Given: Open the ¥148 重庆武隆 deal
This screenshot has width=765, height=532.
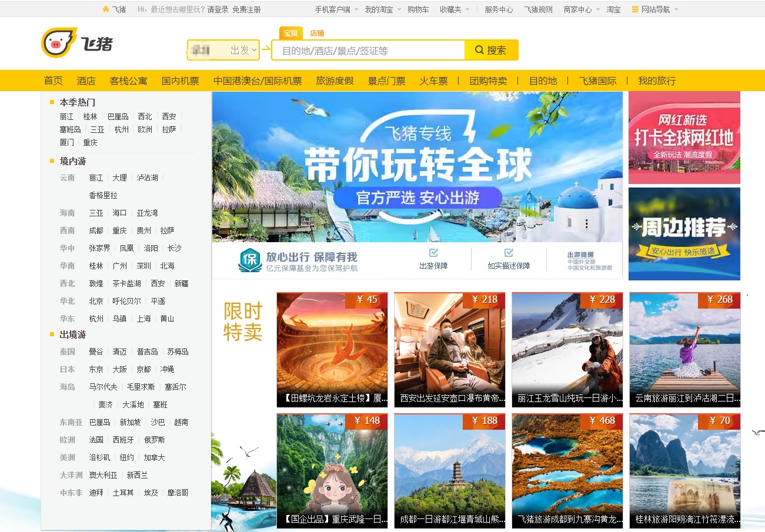Looking at the screenshot, I should tap(332, 471).
